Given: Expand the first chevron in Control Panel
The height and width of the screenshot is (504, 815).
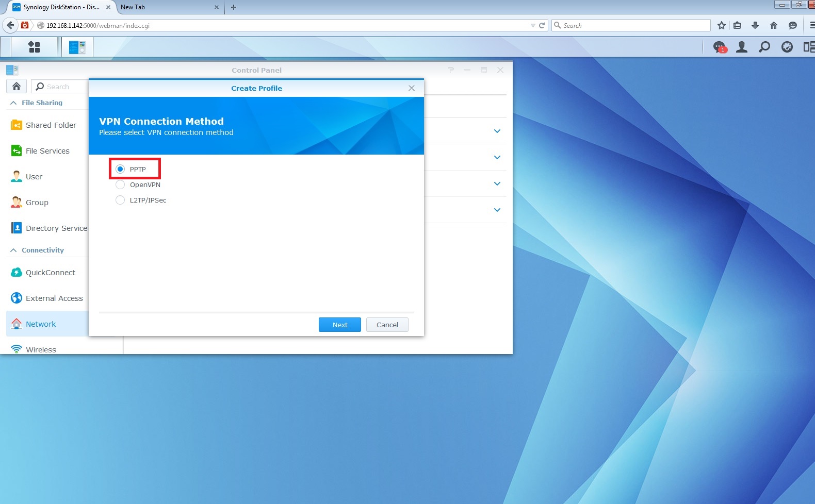Looking at the screenshot, I should [x=497, y=131].
